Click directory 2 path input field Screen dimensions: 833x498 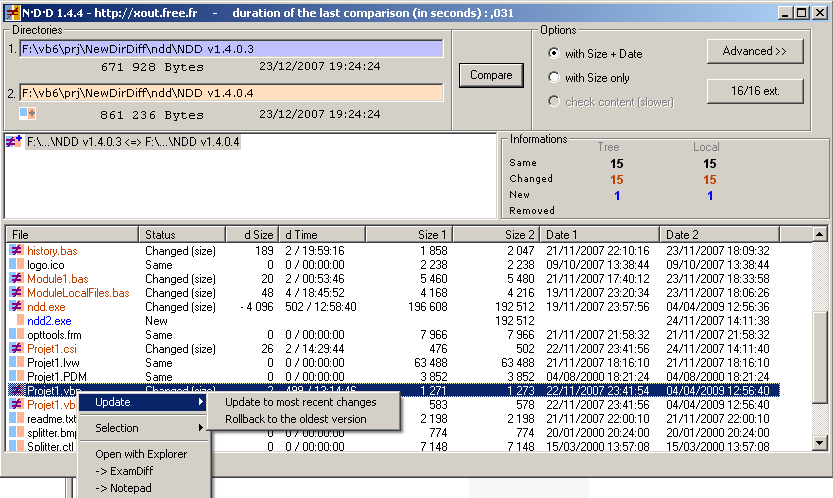(231, 93)
